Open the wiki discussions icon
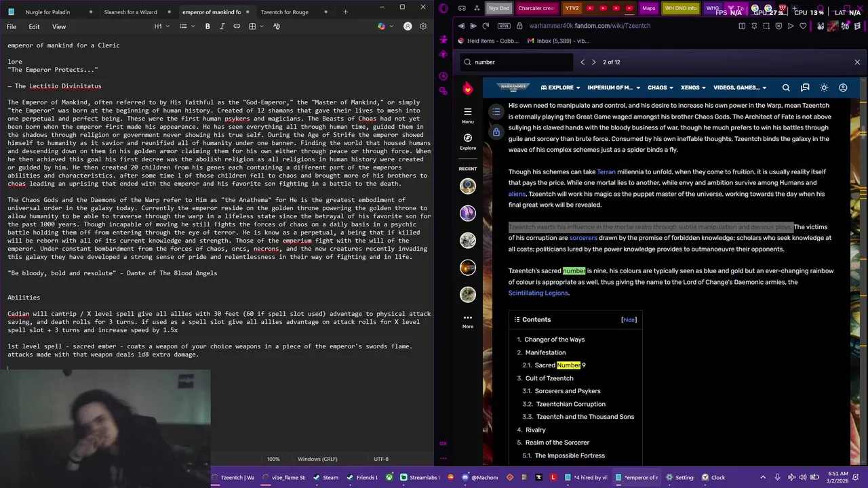Image resolution: width=868 pixels, height=488 pixels. point(805,87)
